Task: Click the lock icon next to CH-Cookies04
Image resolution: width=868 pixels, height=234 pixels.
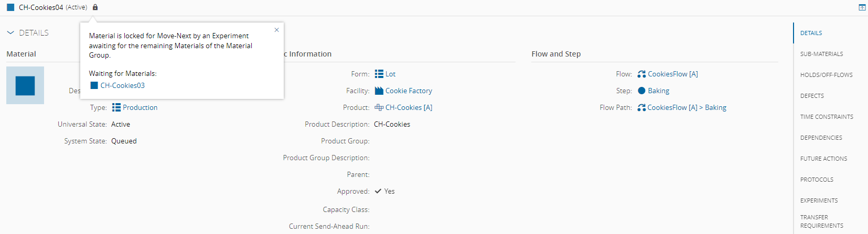Action: point(95,7)
